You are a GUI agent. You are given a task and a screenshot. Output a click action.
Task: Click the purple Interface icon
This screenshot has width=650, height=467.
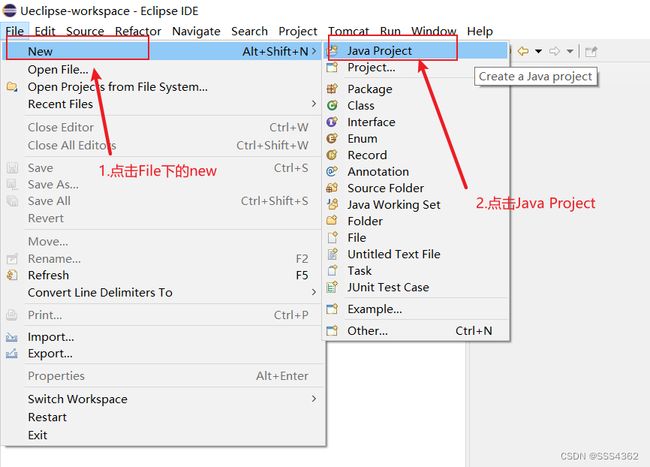click(332, 122)
